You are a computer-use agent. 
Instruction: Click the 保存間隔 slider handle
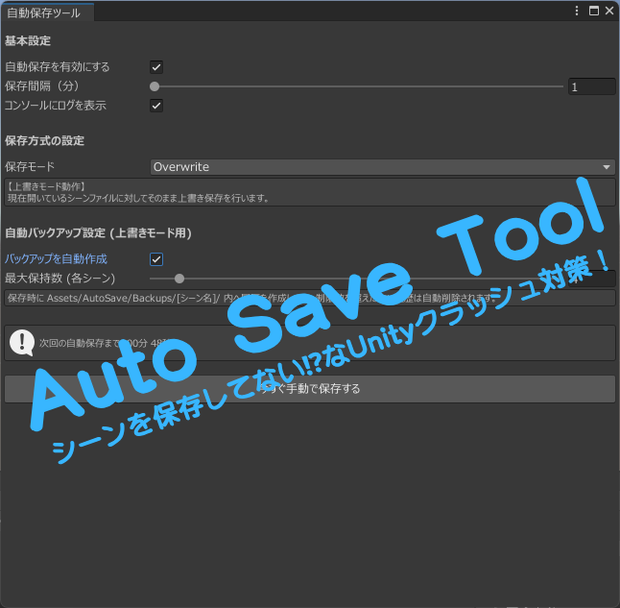(155, 86)
